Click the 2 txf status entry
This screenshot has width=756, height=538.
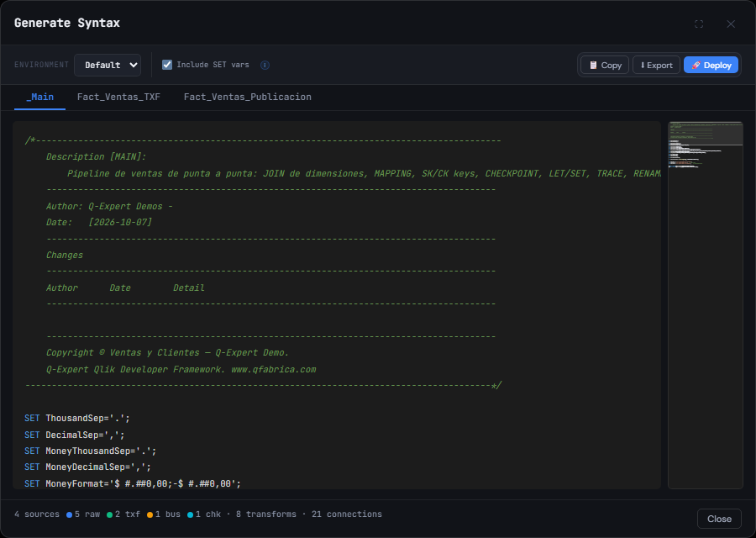tap(123, 514)
